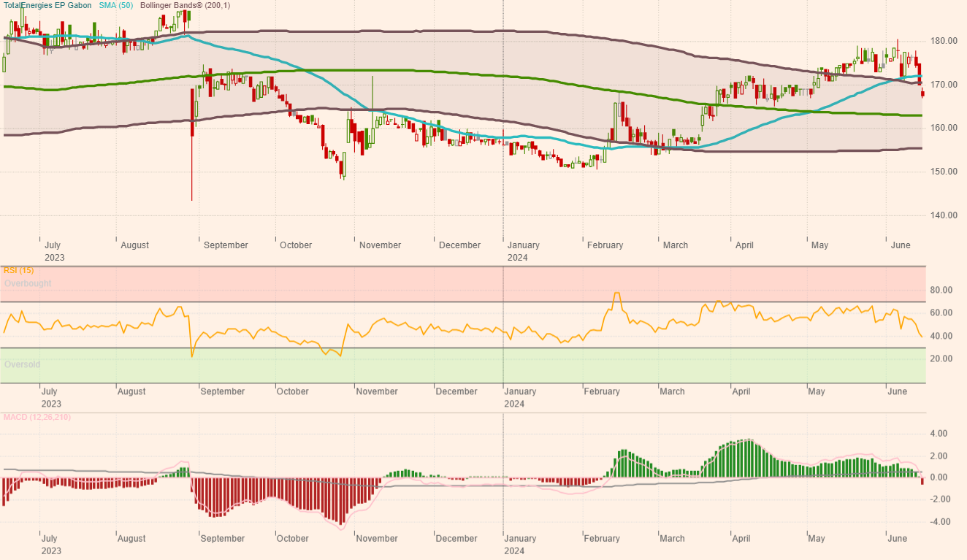The height and width of the screenshot is (560, 967).
Task: Click the February RSI peak in overbought zone
Action: pyautogui.click(x=616, y=294)
